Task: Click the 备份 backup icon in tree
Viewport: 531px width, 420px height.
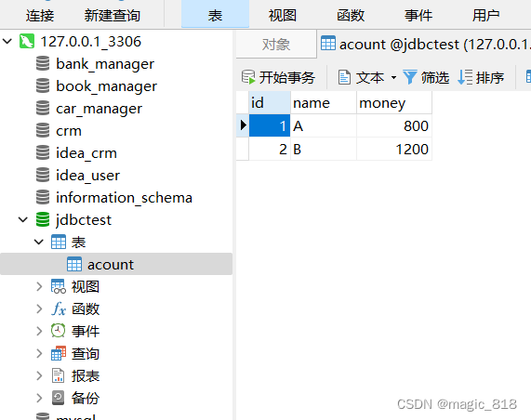Action: coord(58,398)
